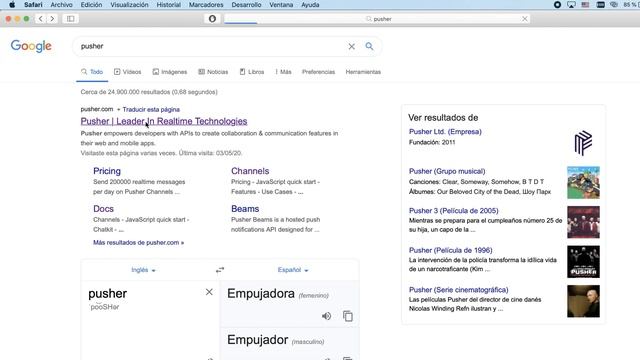Open Pusher (Serie cinematográfica) link
Viewport: 640px width, 360px height.
tap(458, 290)
